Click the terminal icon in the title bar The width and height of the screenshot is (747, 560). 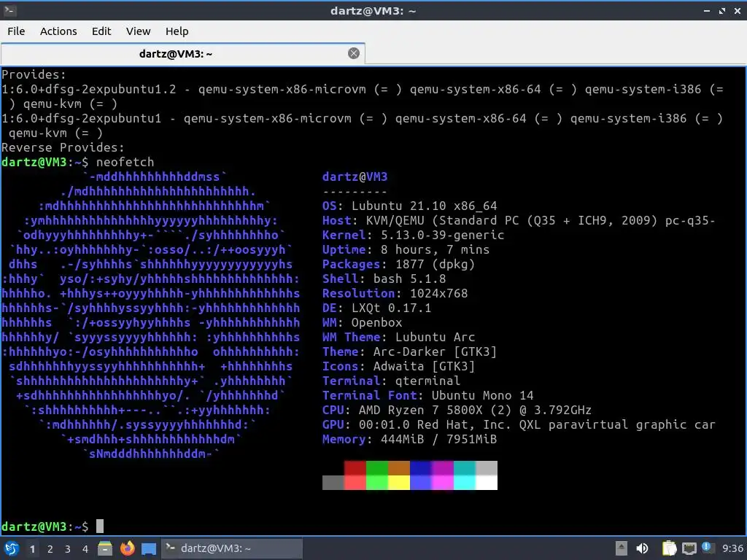(9, 10)
